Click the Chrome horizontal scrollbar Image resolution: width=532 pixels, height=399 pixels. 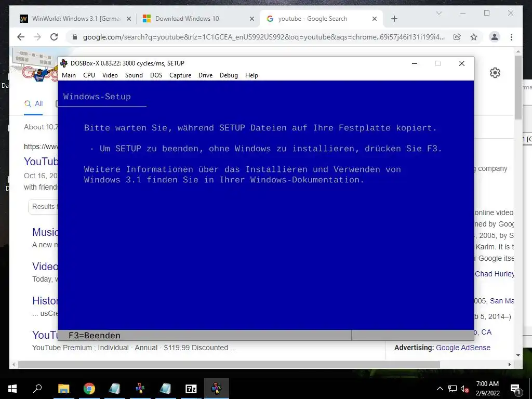pyautogui.click(x=229, y=364)
